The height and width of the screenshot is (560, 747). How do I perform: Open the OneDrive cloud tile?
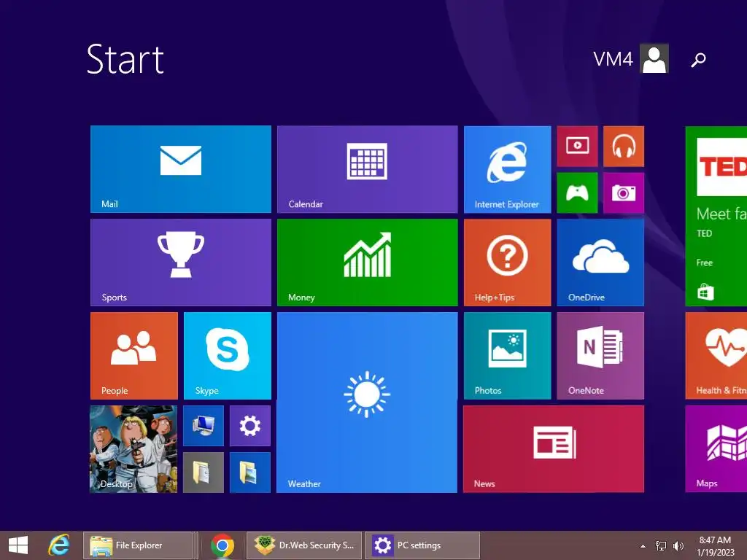(x=600, y=262)
